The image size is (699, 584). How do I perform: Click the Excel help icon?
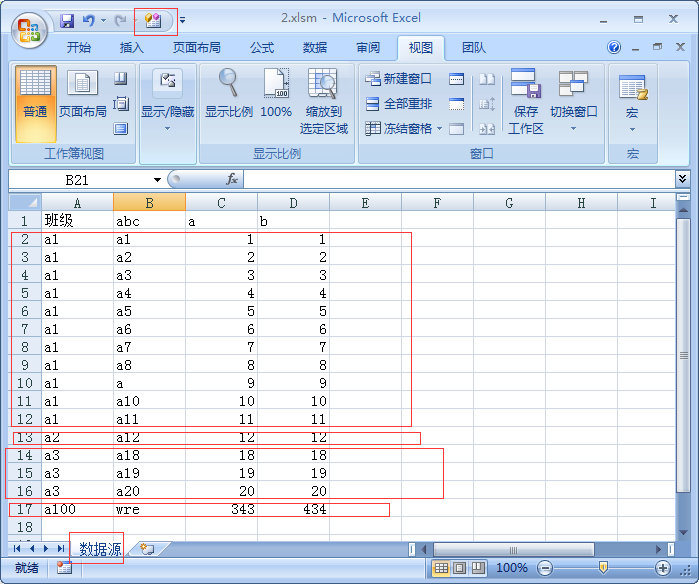(614, 47)
